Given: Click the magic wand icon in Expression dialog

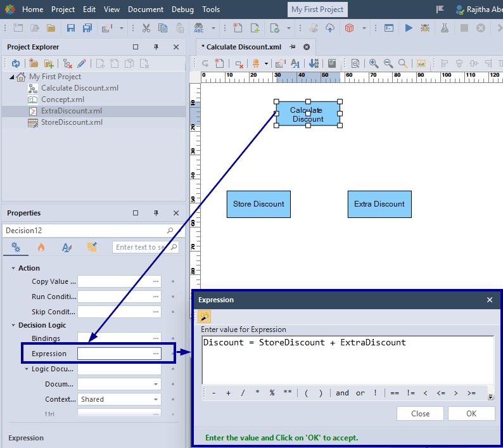Looking at the screenshot, I should coord(205,316).
